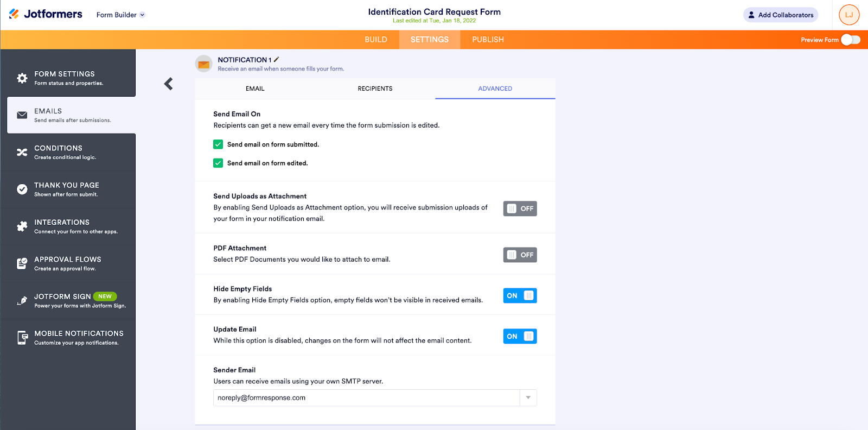Click the Add Collaborators button

[x=780, y=15]
